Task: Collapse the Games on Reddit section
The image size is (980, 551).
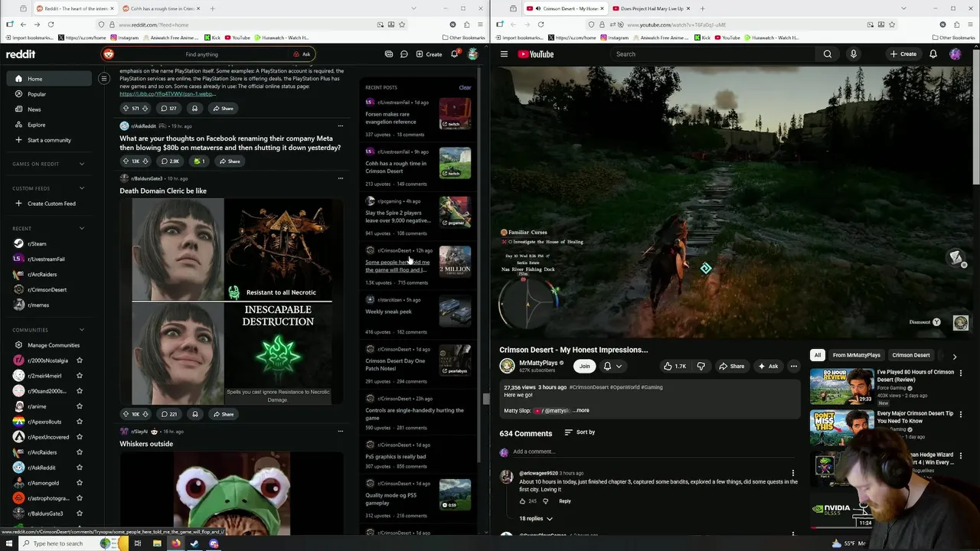Action: click(82, 164)
